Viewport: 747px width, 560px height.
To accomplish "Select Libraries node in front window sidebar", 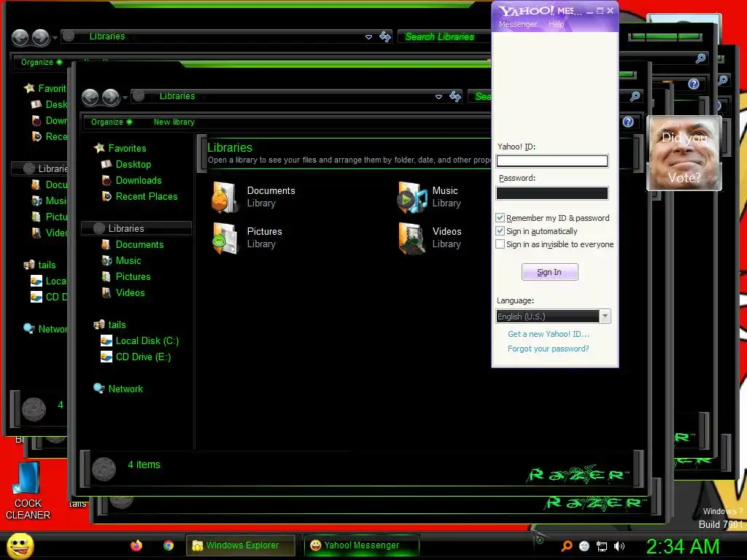I will coord(136,228).
